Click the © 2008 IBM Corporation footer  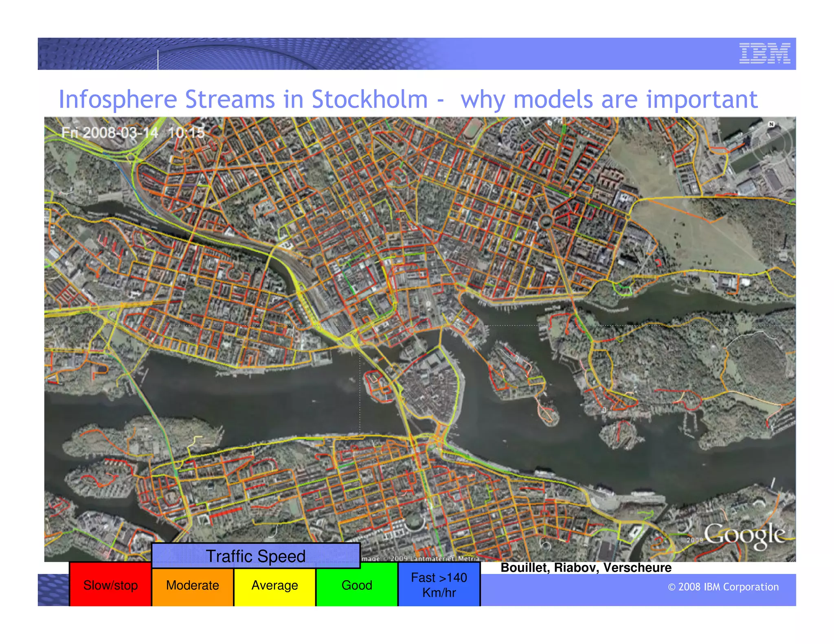coord(723,587)
